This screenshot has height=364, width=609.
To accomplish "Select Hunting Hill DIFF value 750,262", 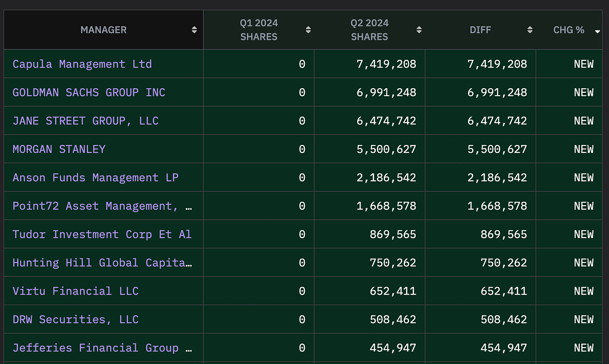I will coord(504,263).
